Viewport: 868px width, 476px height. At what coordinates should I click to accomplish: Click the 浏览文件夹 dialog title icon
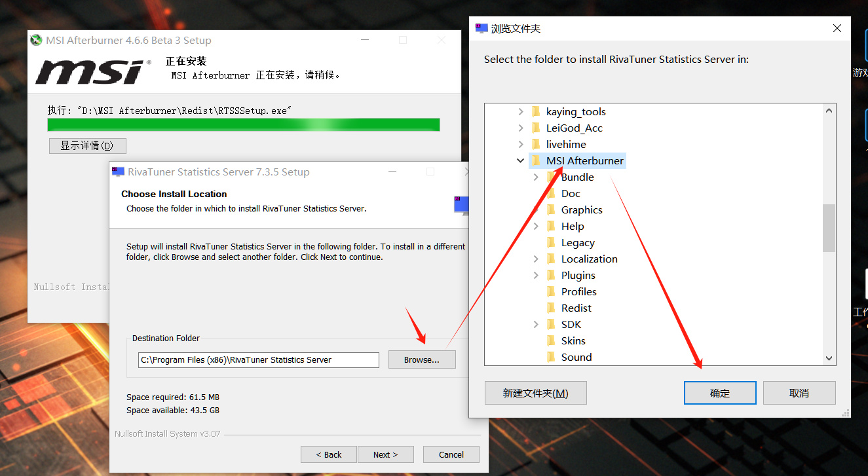coord(481,28)
